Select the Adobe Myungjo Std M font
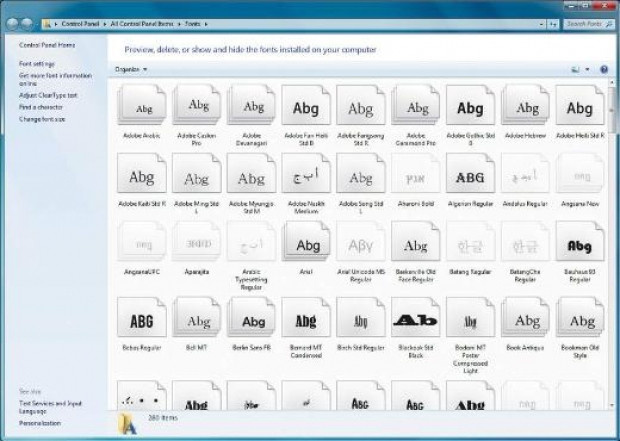620x441 pixels. pyautogui.click(x=251, y=173)
